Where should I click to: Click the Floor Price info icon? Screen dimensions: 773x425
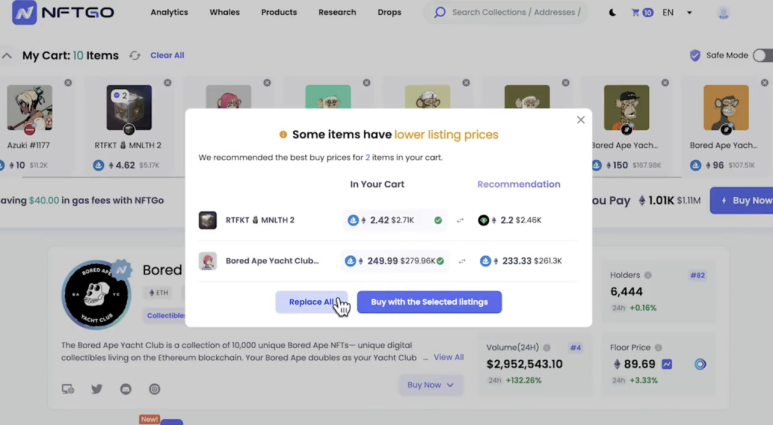[658, 348]
